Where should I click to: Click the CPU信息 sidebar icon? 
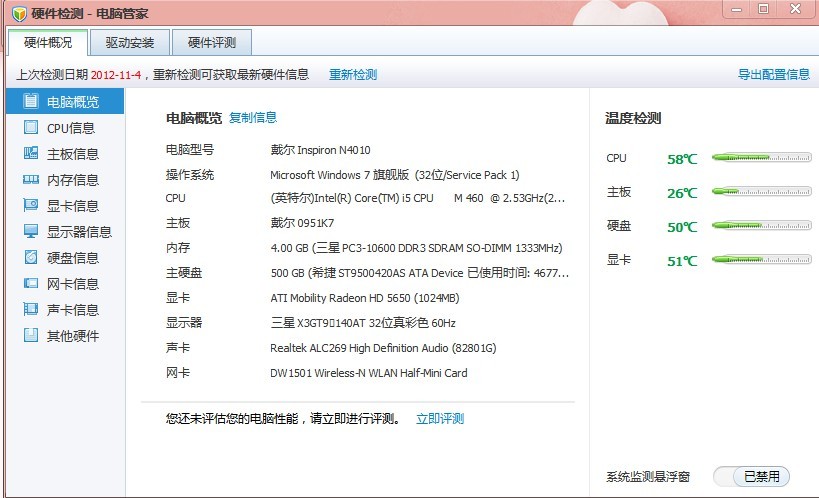31,127
